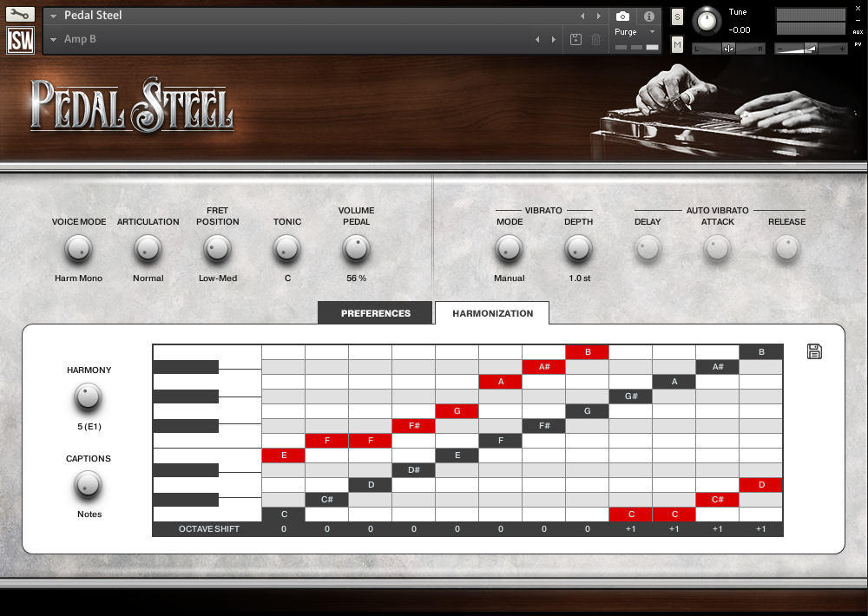Adjust the pan slider in the header
Image resolution: width=868 pixels, height=616 pixels.
coord(727,48)
